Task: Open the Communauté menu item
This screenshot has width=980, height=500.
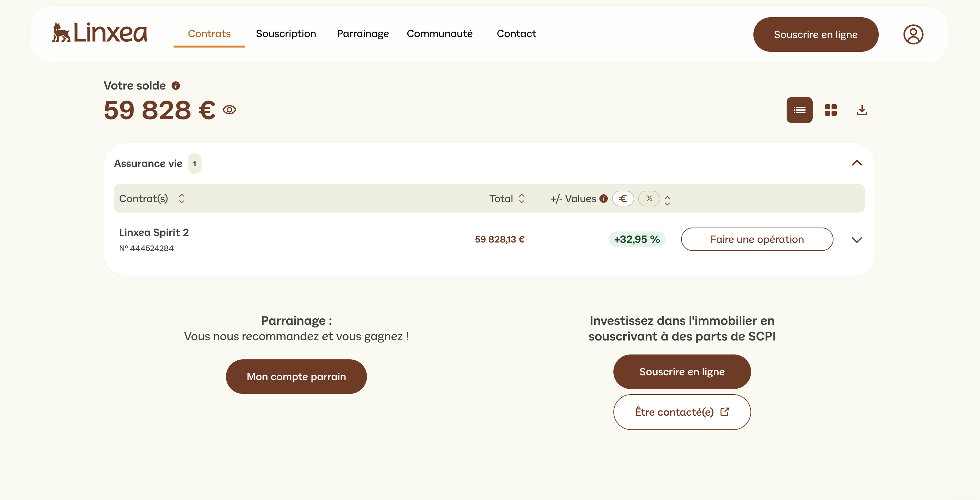Action: [440, 34]
